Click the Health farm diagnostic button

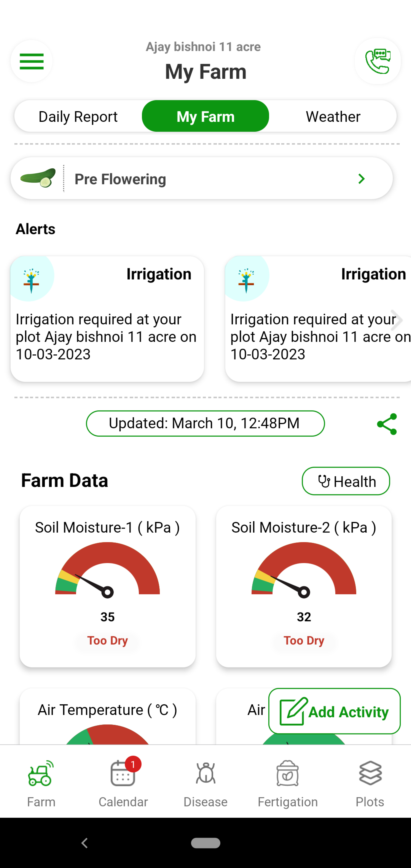346,481
